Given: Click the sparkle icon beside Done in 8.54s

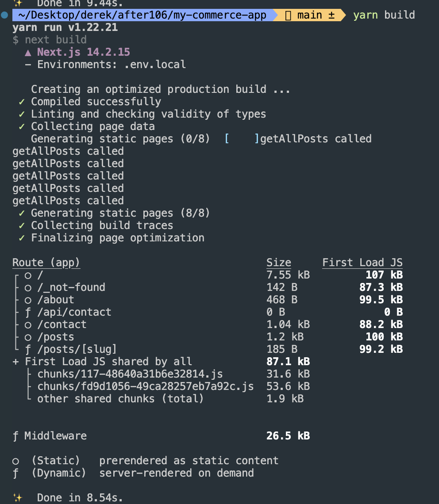Looking at the screenshot, I should (18, 497).
